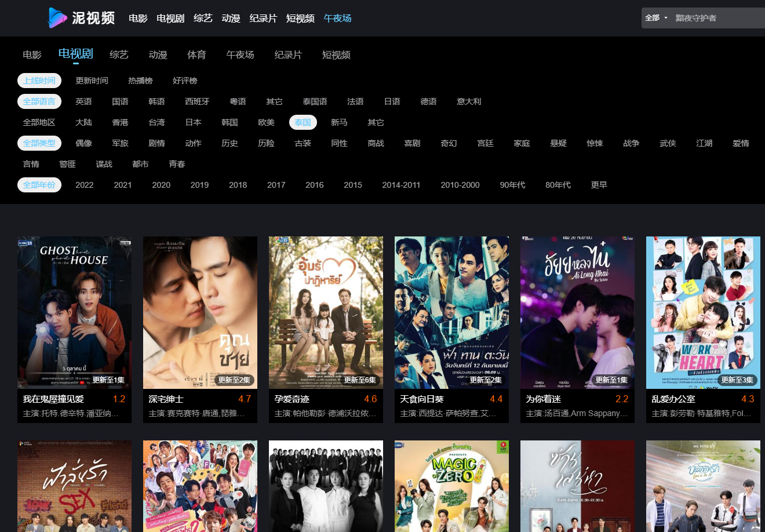
Task: Open the 天食向日葵 poster thumbnail
Action: (x=451, y=312)
